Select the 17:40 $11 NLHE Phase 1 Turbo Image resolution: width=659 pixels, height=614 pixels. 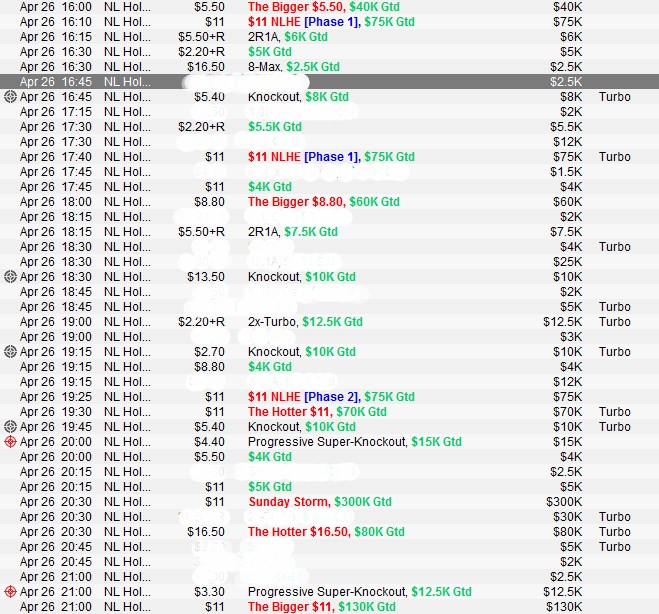click(x=331, y=157)
